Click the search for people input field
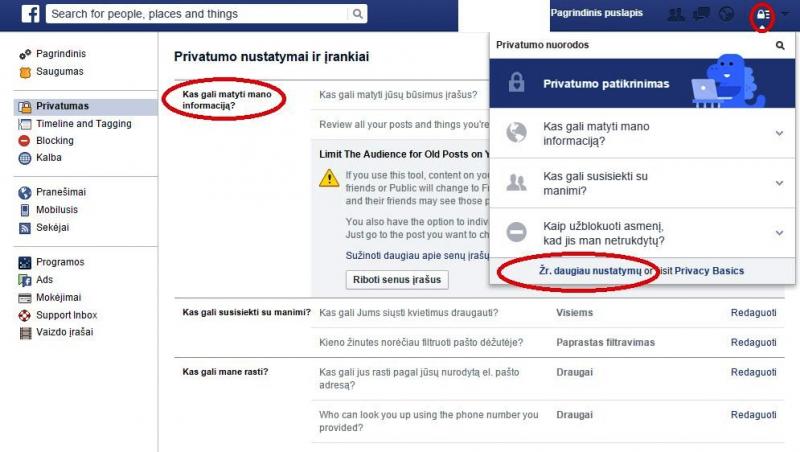The width and height of the screenshot is (800, 452). (x=198, y=14)
